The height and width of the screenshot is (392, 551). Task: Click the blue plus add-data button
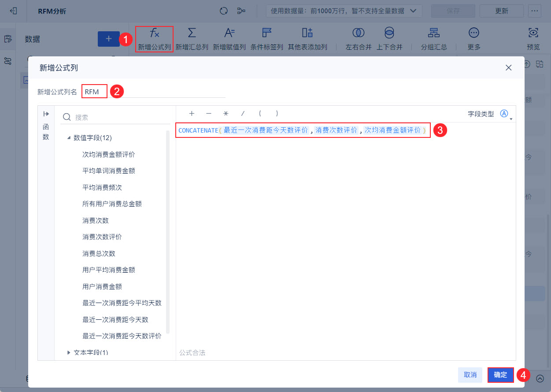[x=109, y=39]
